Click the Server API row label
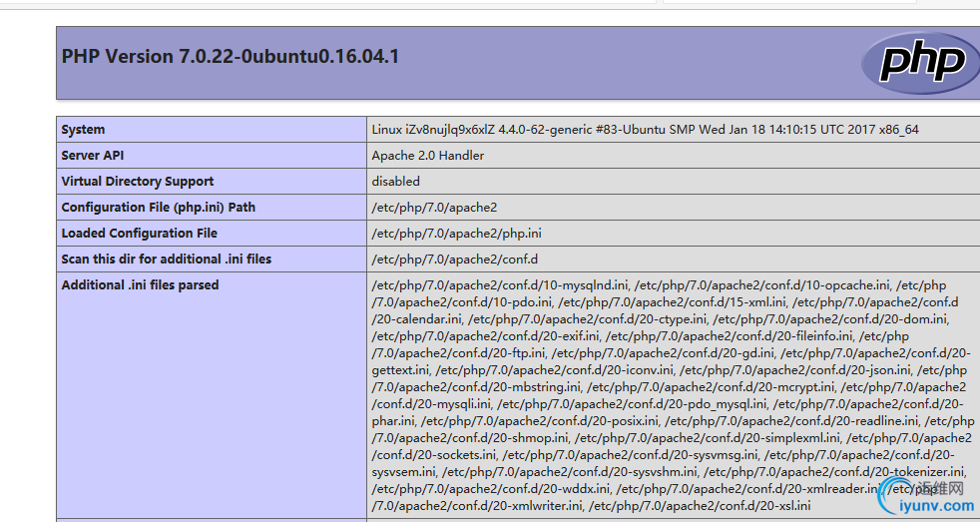This screenshot has height=522, width=980. (93, 155)
